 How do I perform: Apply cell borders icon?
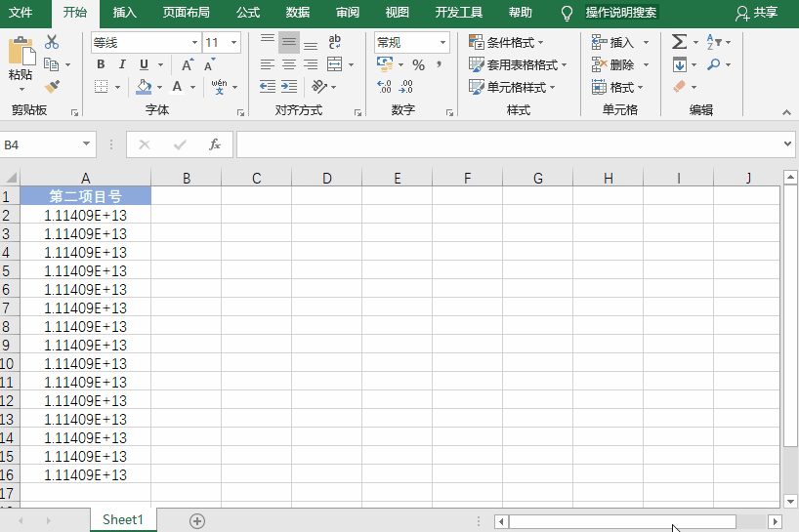[101, 87]
